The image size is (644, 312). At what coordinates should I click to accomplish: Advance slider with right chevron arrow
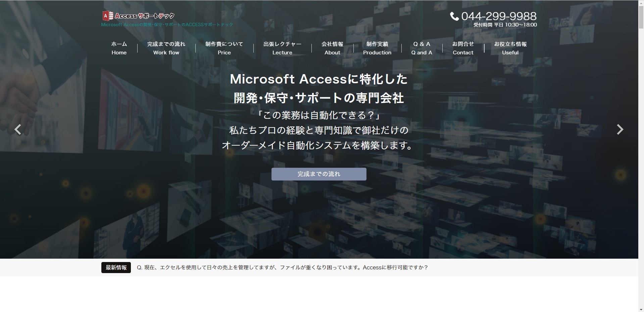point(620,129)
